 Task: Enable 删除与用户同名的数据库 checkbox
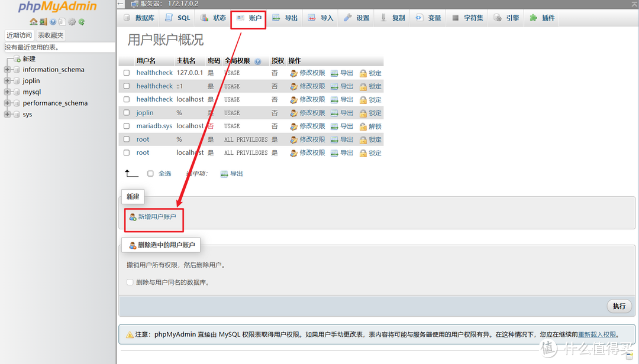(130, 282)
